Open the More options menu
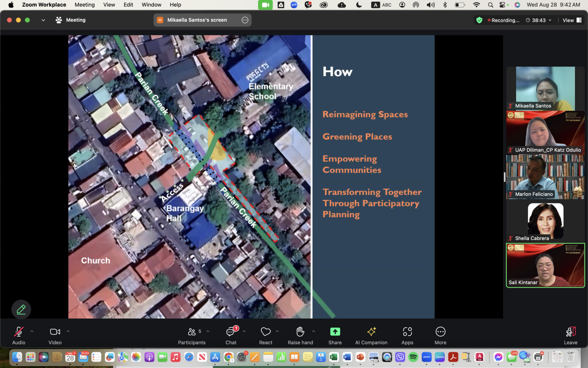Viewport: 588px width, 368px height. coord(440,336)
